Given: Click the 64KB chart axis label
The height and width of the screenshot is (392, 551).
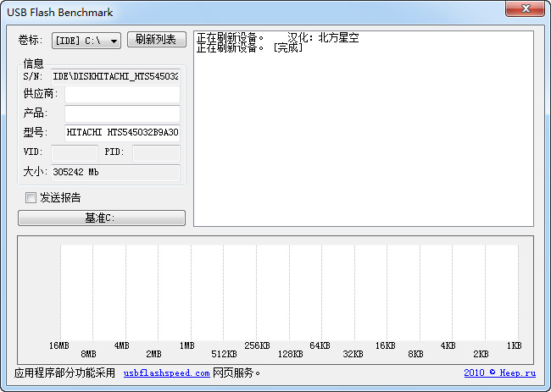Looking at the screenshot, I should 320,345.
